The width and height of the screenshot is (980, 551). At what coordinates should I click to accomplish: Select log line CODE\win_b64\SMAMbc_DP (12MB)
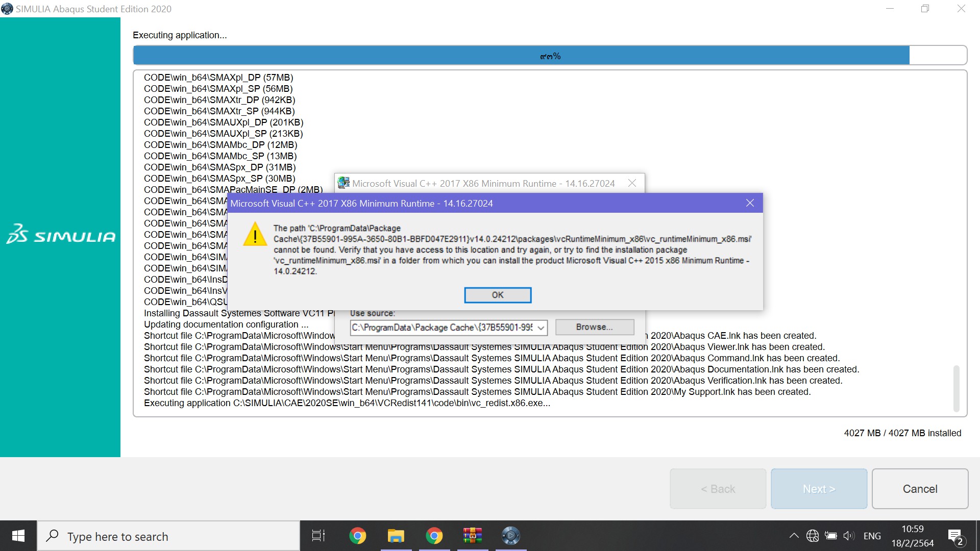220,145
